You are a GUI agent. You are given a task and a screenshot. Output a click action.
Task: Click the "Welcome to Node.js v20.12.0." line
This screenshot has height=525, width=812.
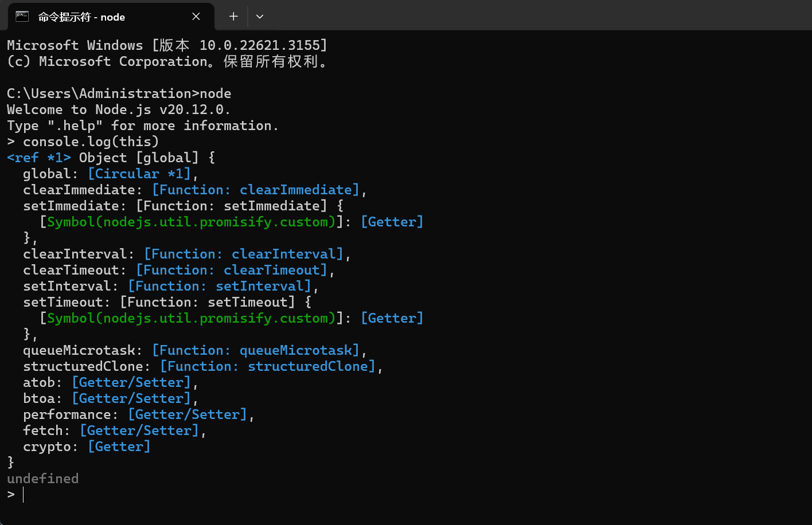(x=119, y=109)
